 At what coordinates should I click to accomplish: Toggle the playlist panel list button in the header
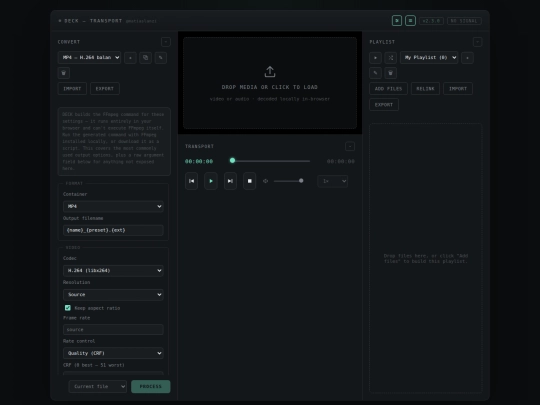pyautogui.click(x=410, y=21)
